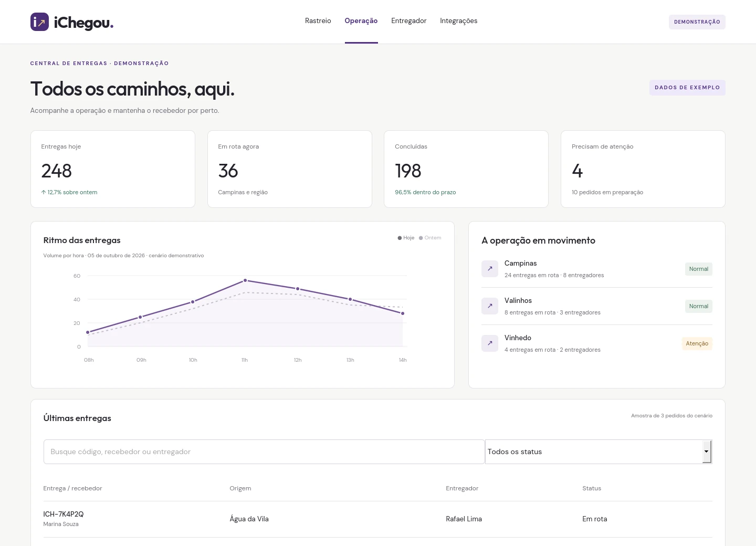Open the Campinas route arrow icon
756x546 pixels.
[x=490, y=269]
